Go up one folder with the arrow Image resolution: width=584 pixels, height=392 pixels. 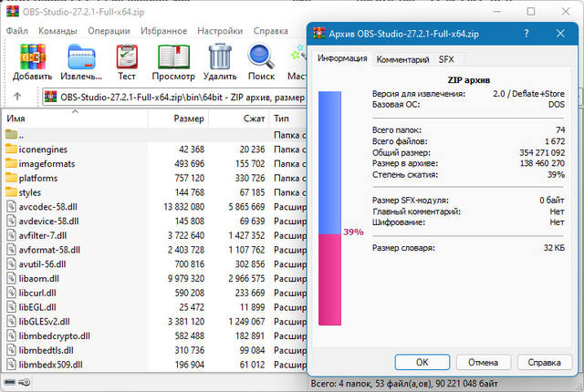[x=17, y=97]
